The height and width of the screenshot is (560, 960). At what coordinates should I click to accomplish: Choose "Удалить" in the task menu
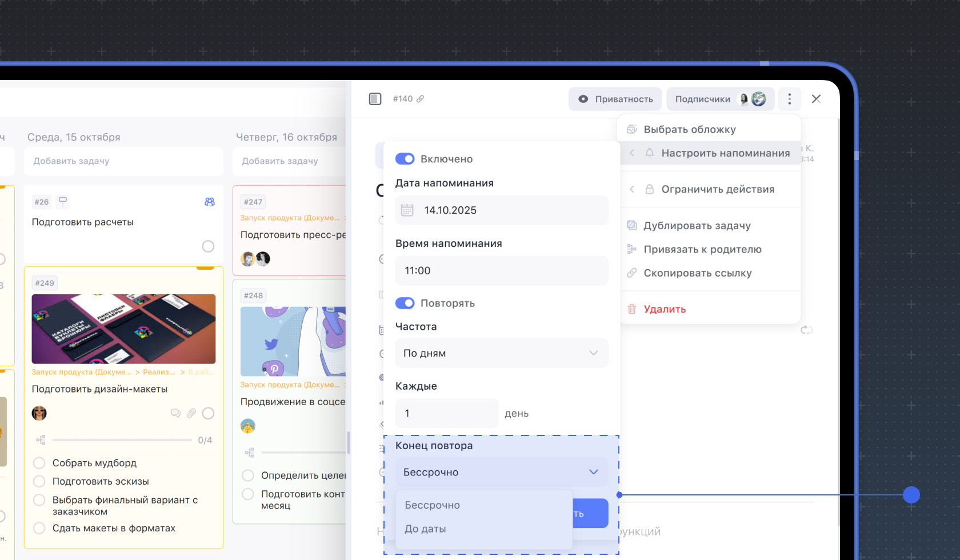tap(664, 309)
